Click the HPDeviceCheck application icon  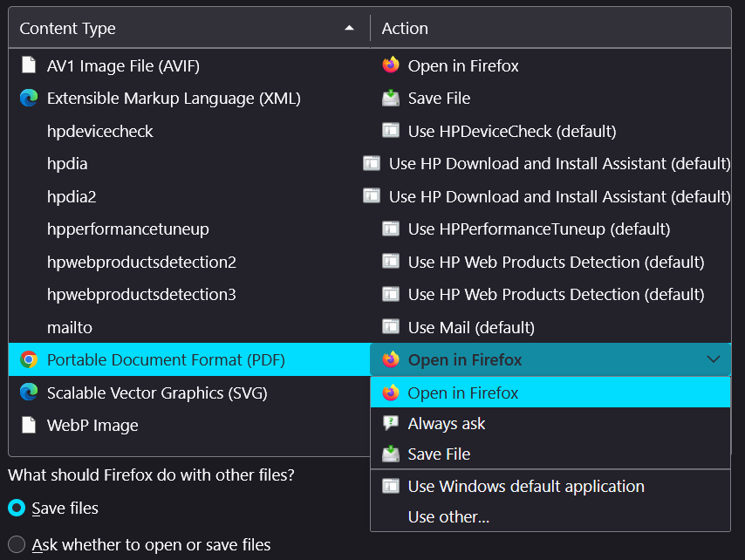coord(390,130)
